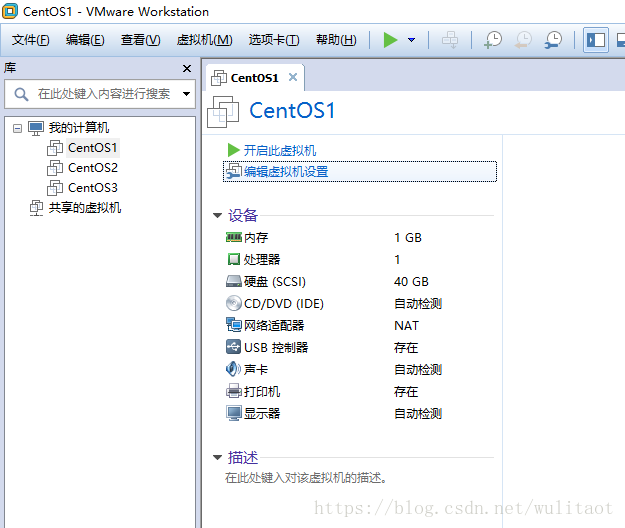Select 共享的虚拟机 in the library tree
Screen dimensions: 625x528
click(x=85, y=208)
